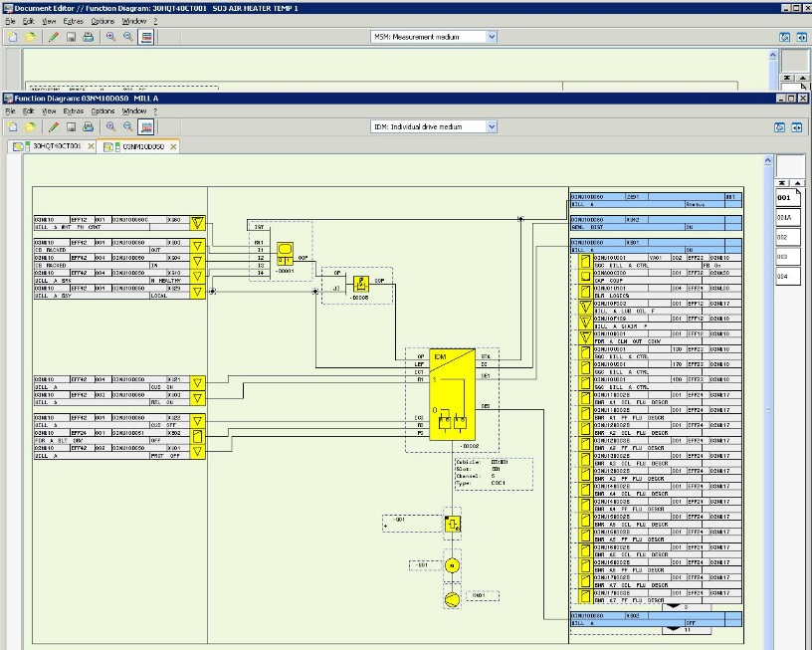Click the motor circle symbol below the IDM
812x650 pixels.
click(451, 565)
